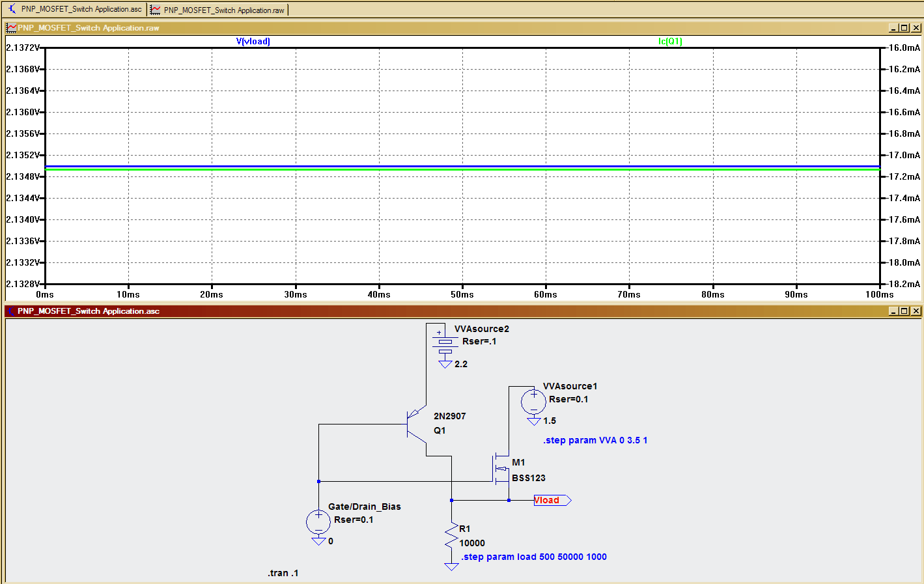Click the 18.2mA right axis label
Image resolution: width=924 pixels, height=584 pixels.
click(904, 284)
